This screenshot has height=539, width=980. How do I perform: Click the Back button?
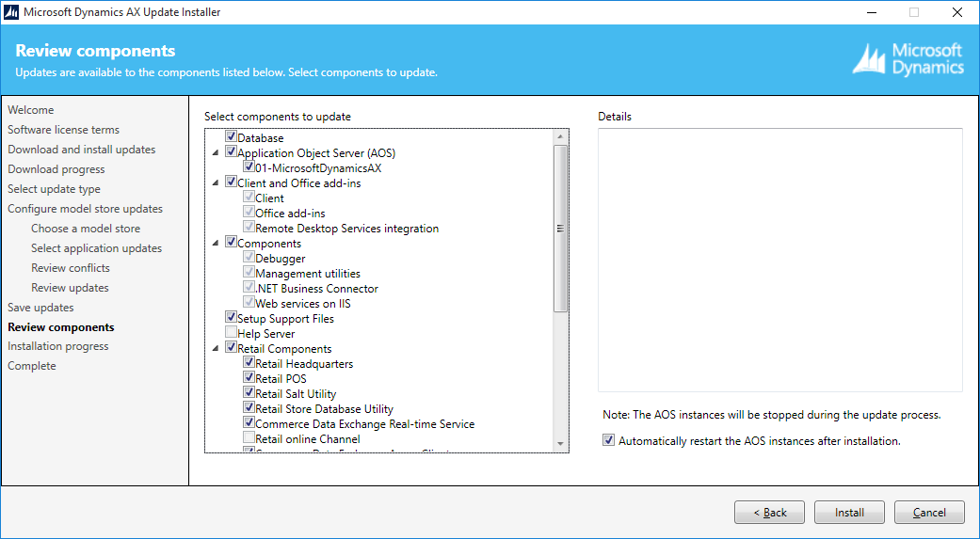[769, 512]
